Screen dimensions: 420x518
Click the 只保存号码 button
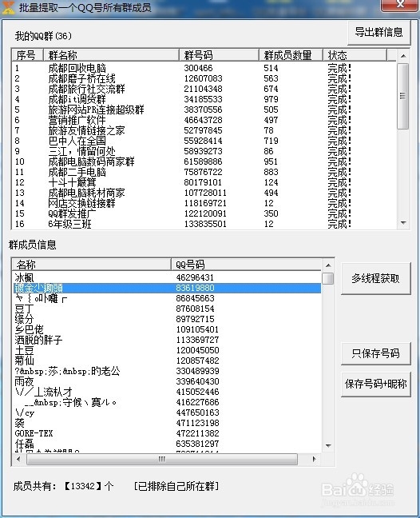[375, 353]
